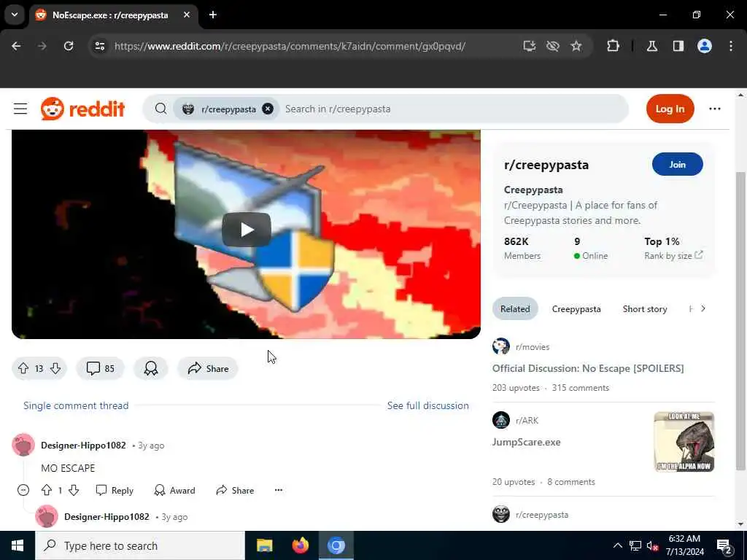Open the Reddit three-dot options menu

(x=715, y=109)
